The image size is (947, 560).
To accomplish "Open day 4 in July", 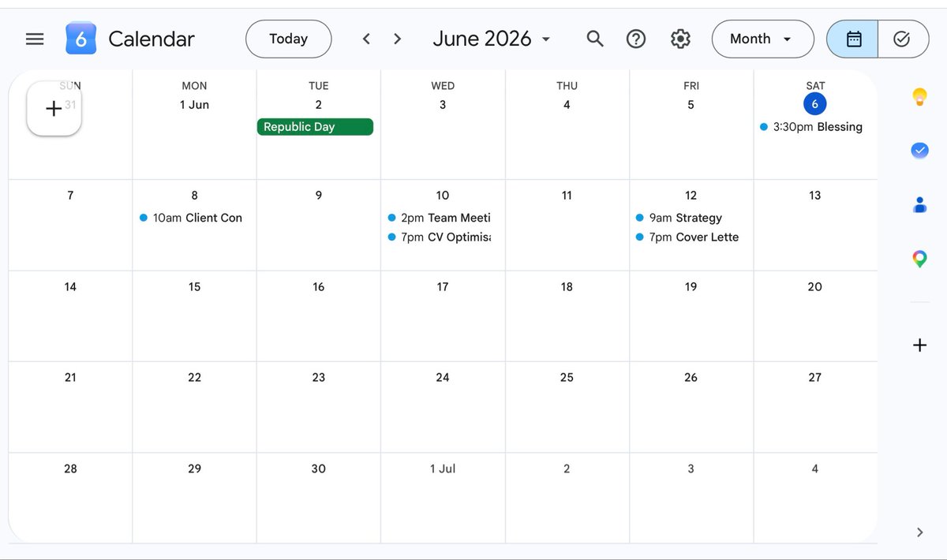I will (814, 469).
